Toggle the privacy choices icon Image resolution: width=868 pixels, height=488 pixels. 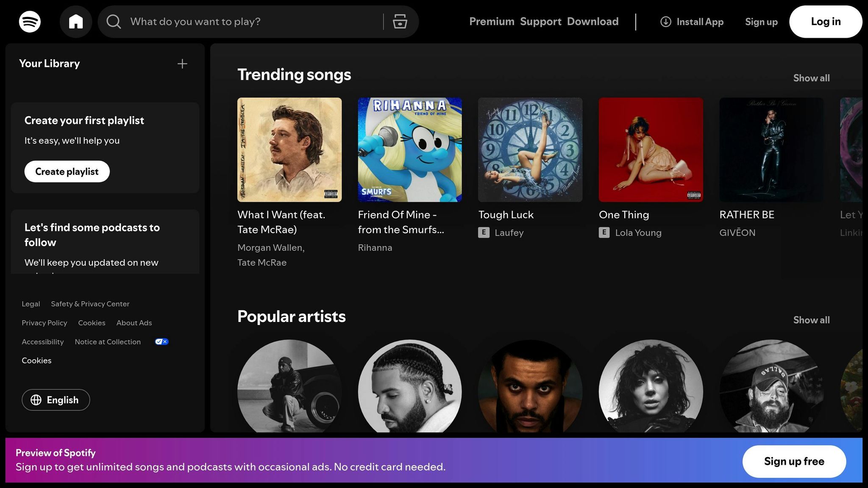pyautogui.click(x=161, y=342)
